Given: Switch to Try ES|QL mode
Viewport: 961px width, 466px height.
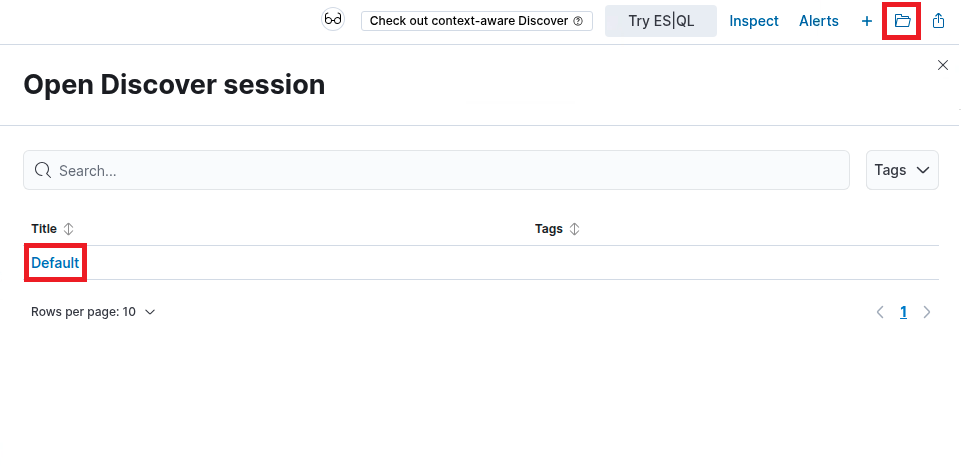Looking at the screenshot, I should coord(661,21).
